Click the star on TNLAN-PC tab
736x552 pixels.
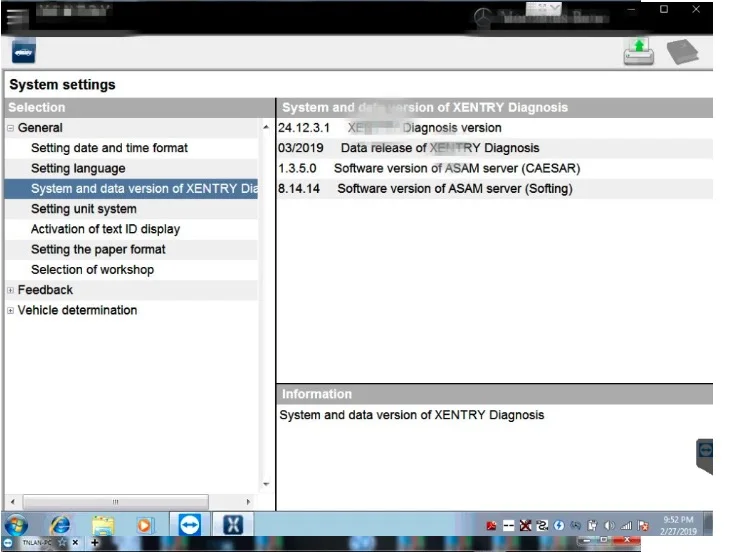click(x=62, y=543)
